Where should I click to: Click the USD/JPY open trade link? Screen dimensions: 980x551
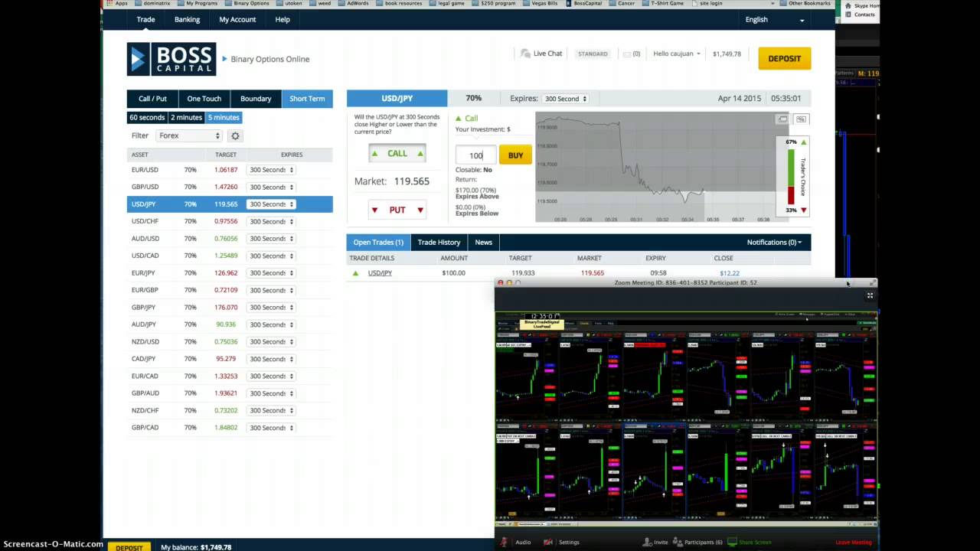coord(380,273)
